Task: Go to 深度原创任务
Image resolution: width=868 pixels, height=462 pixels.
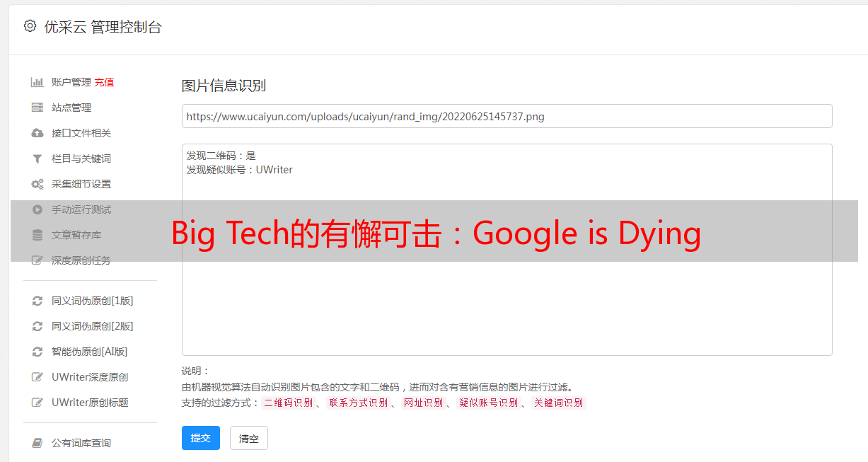Action: click(x=81, y=260)
